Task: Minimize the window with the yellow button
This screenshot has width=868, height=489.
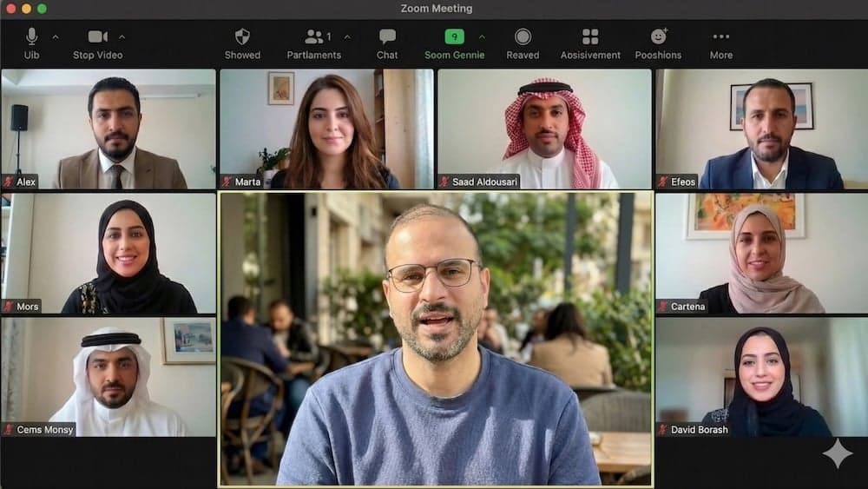Action: coord(27,9)
